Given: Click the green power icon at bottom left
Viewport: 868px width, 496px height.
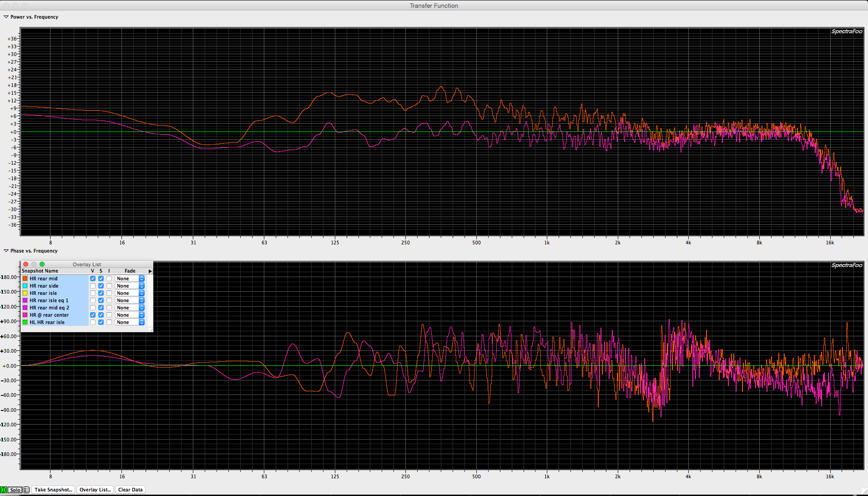Looking at the screenshot, I should point(4,490).
